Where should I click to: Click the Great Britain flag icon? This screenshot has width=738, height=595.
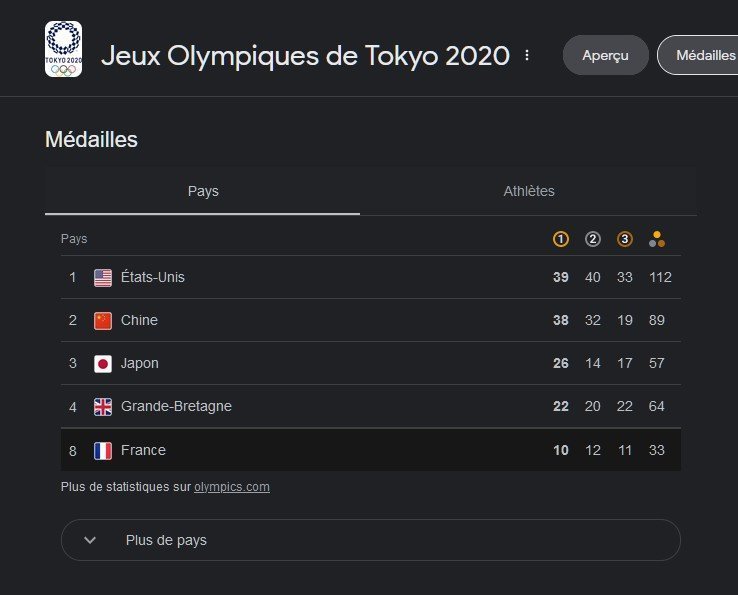click(103, 407)
